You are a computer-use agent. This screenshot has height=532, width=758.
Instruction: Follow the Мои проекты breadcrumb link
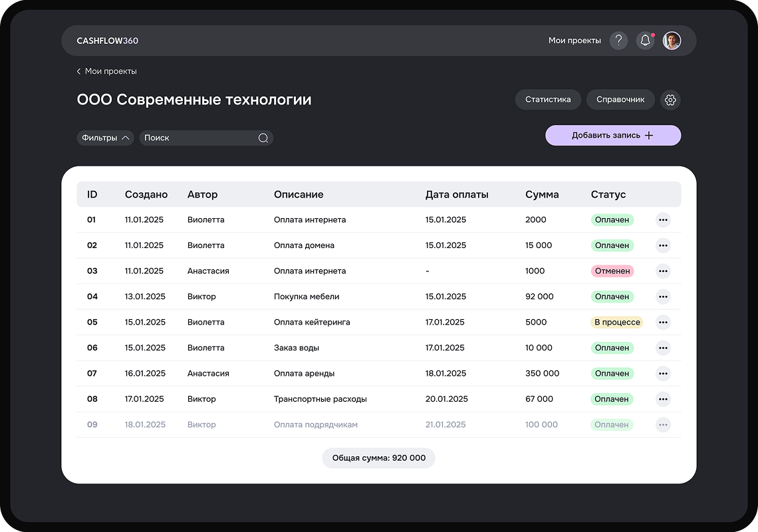pyautogui.click(x=110, y=71)
